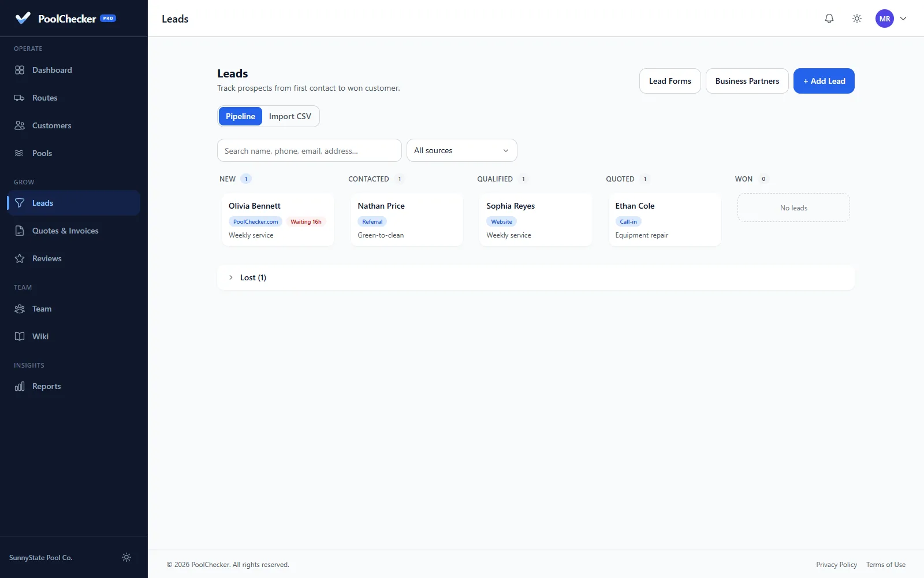This screenshot has width=924, height=578.
Task: Click the WON column header
Action: (744, 179)
